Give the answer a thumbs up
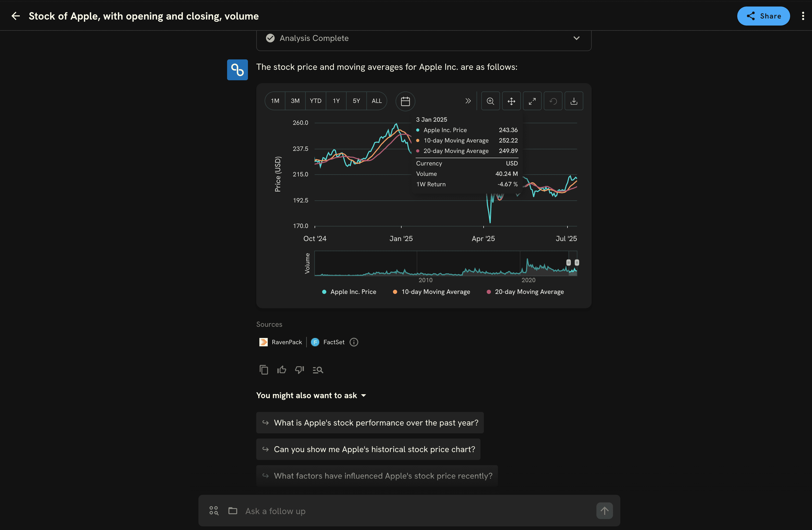The image size is (812, 530). coord(282,369)
